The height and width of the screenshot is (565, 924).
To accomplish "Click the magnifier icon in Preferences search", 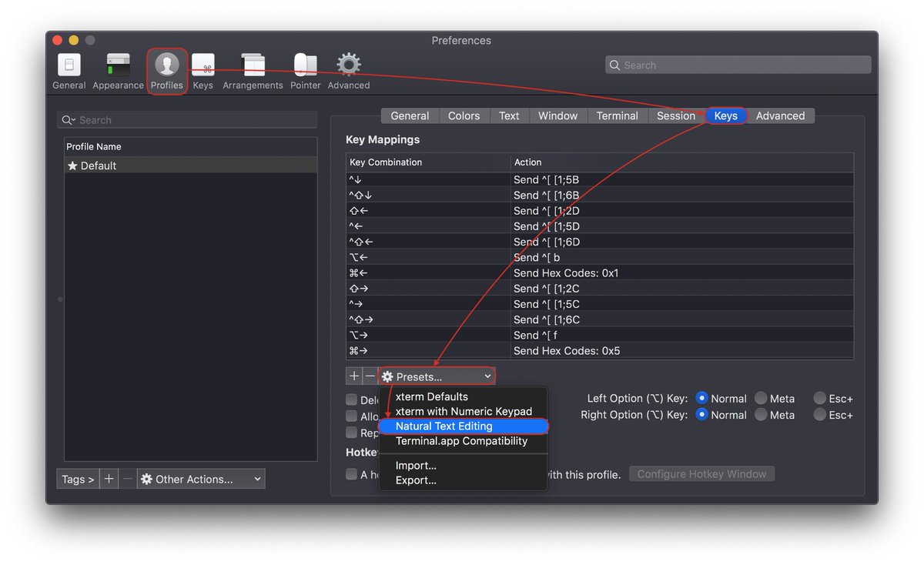I will coord(614,65).
